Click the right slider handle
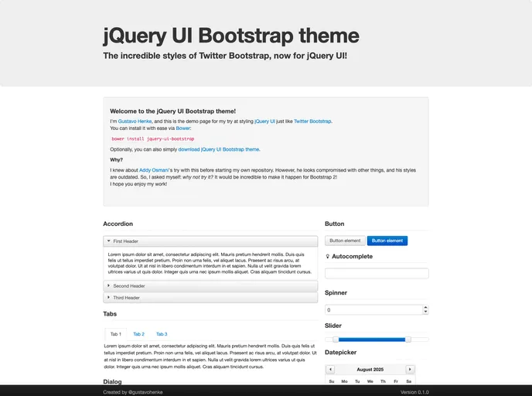Viewport: 532px width, 396px height. click(x=408, y=340)
